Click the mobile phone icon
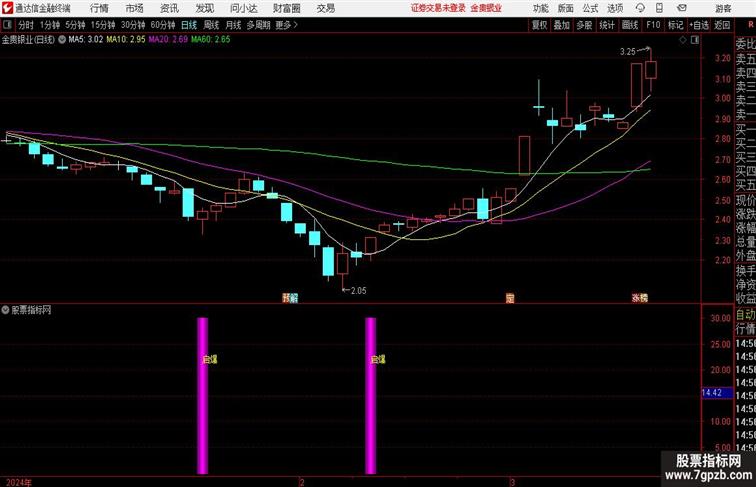This screenshot has height=487, width=756. 659,8
